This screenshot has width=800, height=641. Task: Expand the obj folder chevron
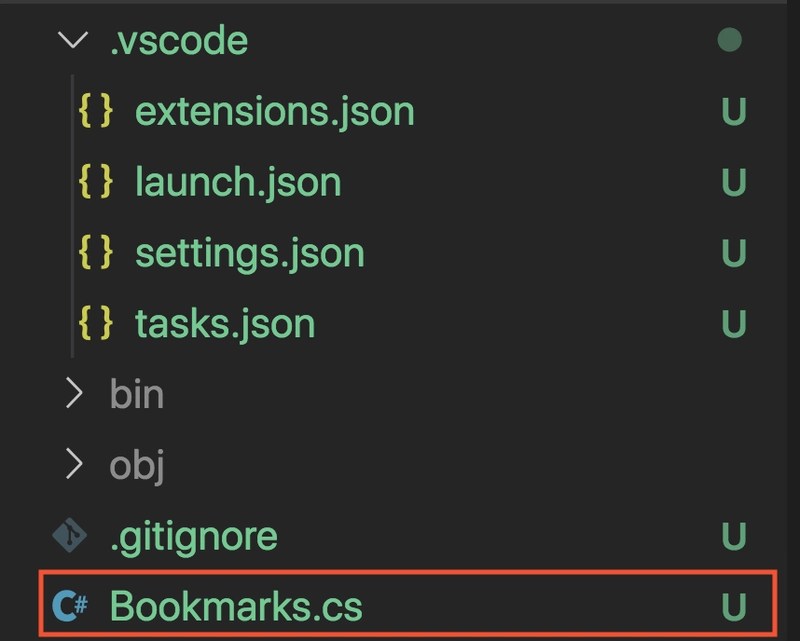tap(74, 464)
